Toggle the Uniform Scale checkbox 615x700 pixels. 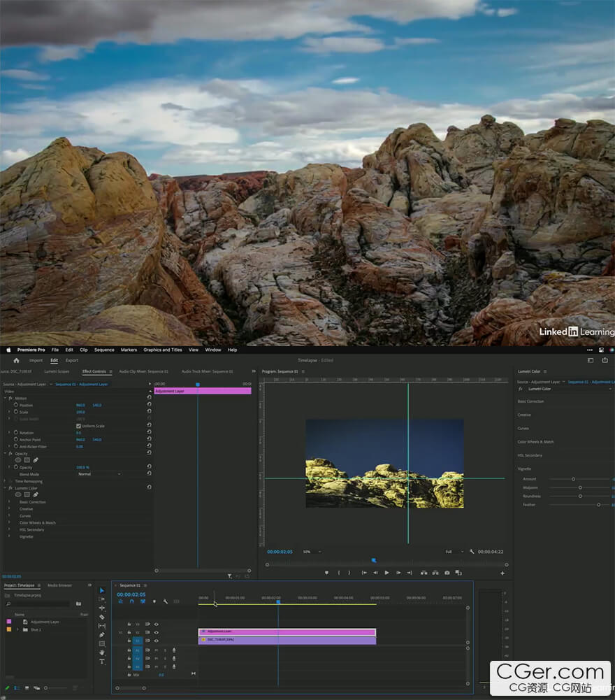[x=78, y=426]
